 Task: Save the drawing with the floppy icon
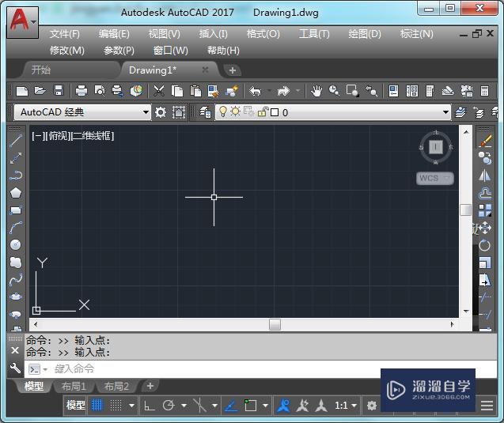59,91
